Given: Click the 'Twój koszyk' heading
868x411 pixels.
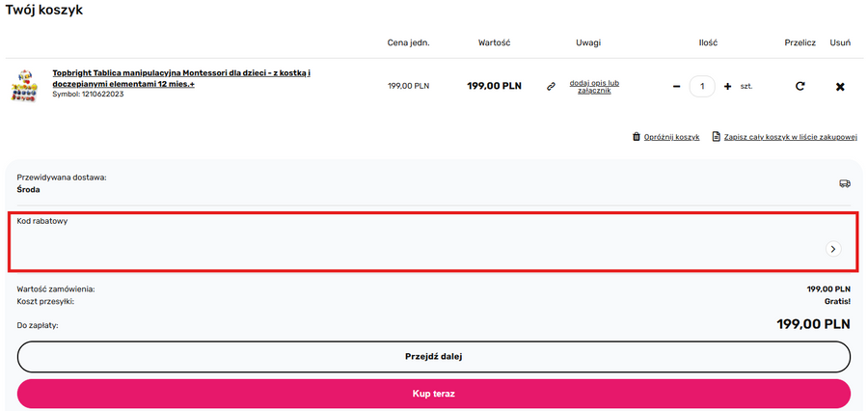Looking at the screenshot, I should [44, 11].
